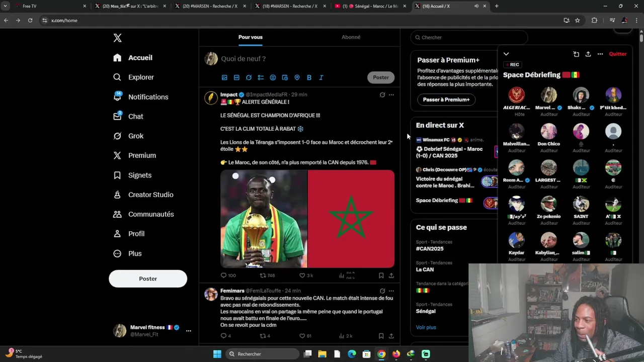Open Signets bookmarks page

132,175
